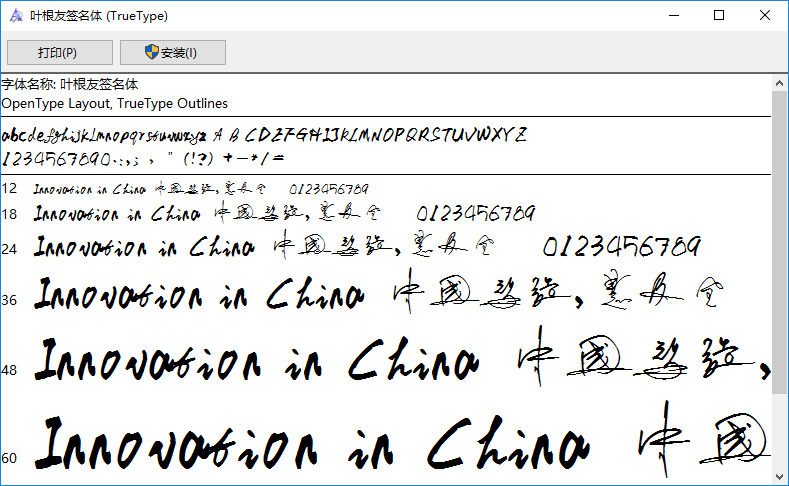Click the size label 12

point(9,189)
